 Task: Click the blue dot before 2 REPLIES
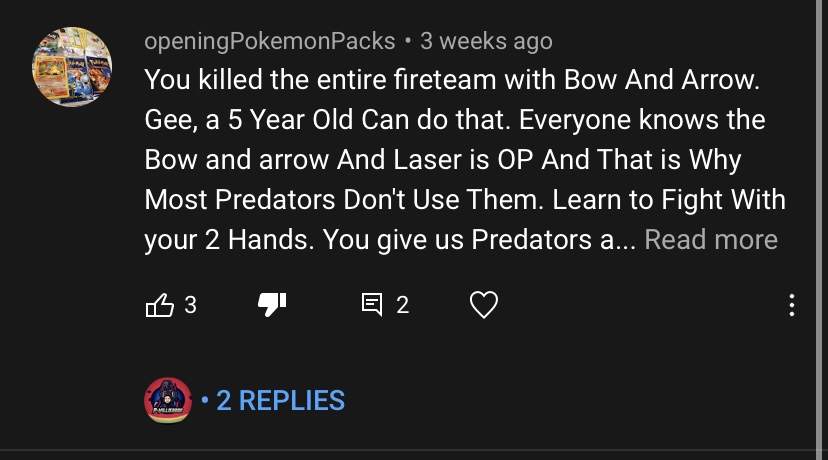(205, 401)
